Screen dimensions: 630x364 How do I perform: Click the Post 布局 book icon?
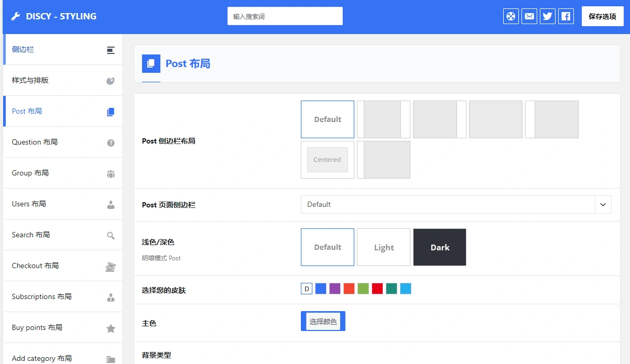(110, 111)
